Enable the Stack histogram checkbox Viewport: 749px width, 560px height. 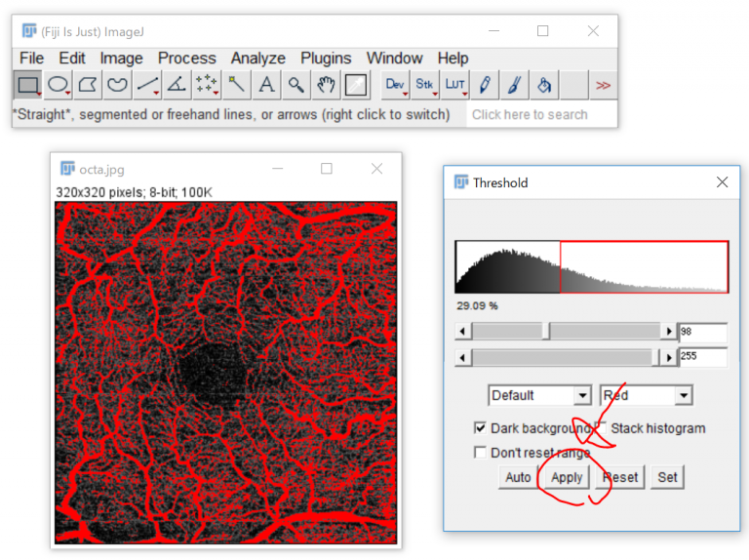601,427
